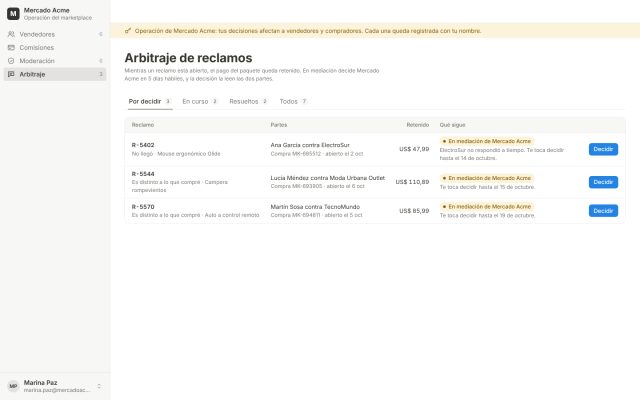
Task: Click the US$ 110,89 retained amount
Action: click(x=412, y=182)
